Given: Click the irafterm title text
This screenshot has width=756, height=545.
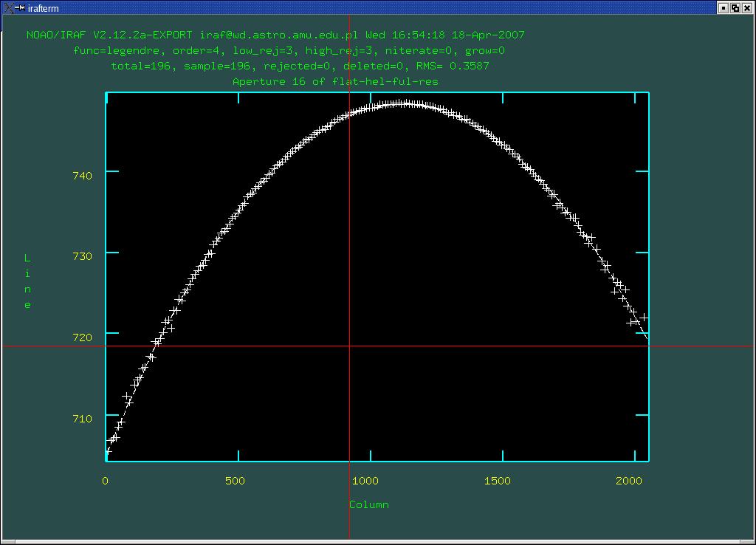Looking at the screenshot, I should [x=43, y=8].
